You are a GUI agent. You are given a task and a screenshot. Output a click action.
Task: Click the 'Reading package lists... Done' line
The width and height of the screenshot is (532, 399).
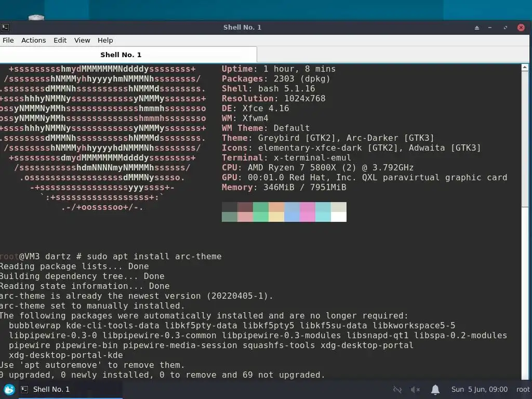coord(74,267)
